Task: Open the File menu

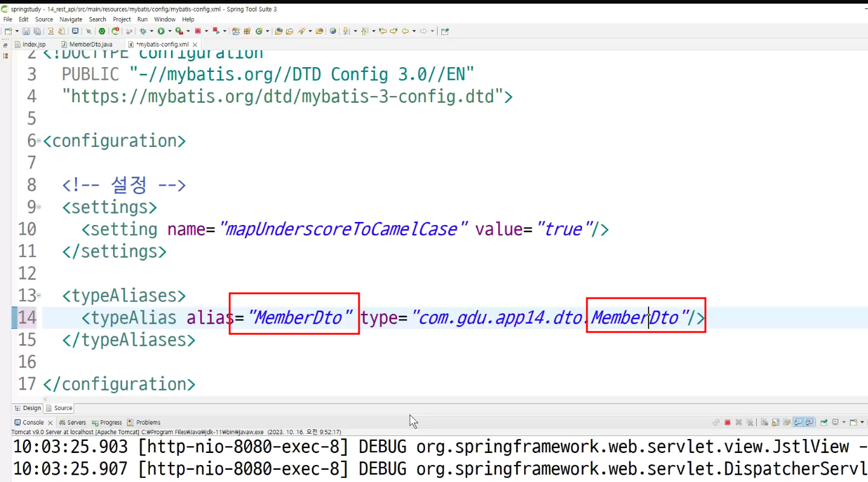Action: click(8, 19)
